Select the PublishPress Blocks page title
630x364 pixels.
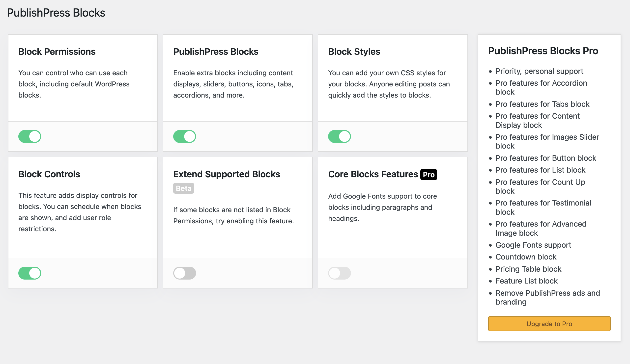tap(56, 12)
